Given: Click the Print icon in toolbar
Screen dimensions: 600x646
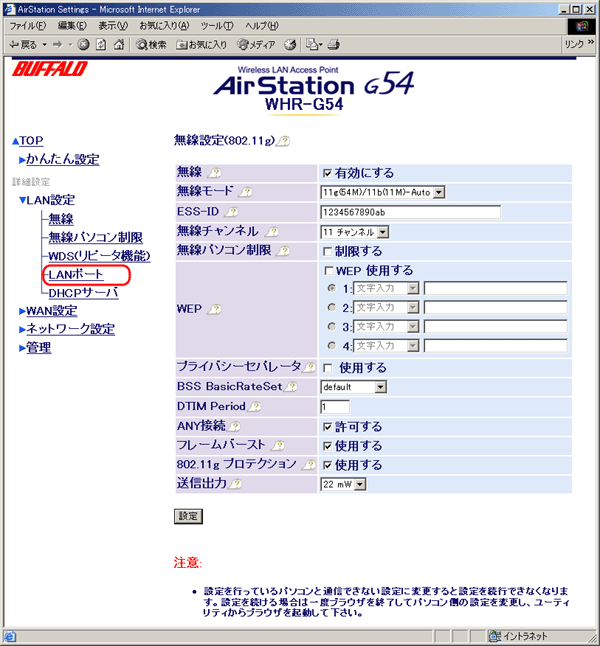Looking at the screenshot, I should 333,44.
